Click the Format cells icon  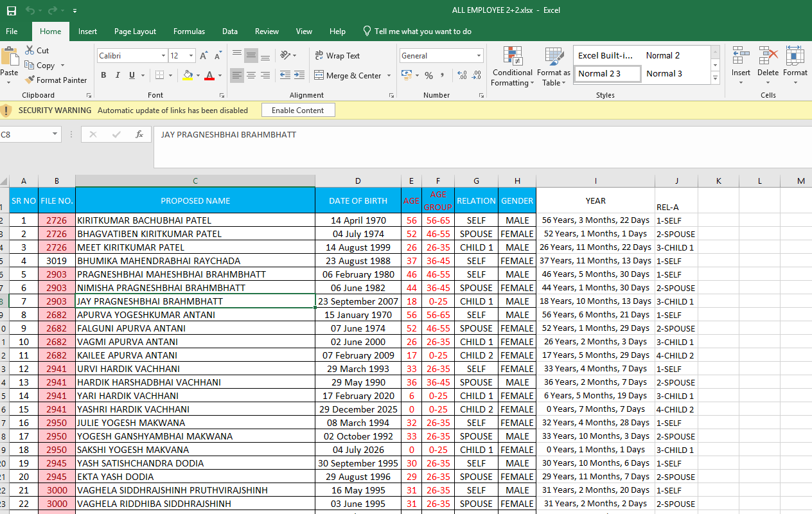click(795, 55)
